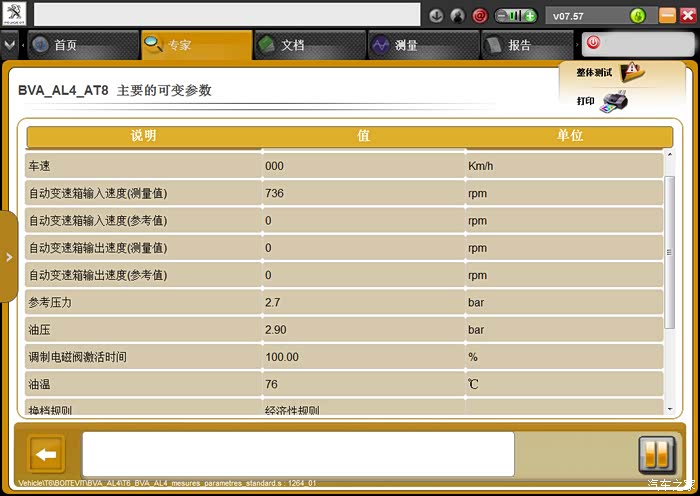Click the download arrow icon in top bar

coord(437,16)
